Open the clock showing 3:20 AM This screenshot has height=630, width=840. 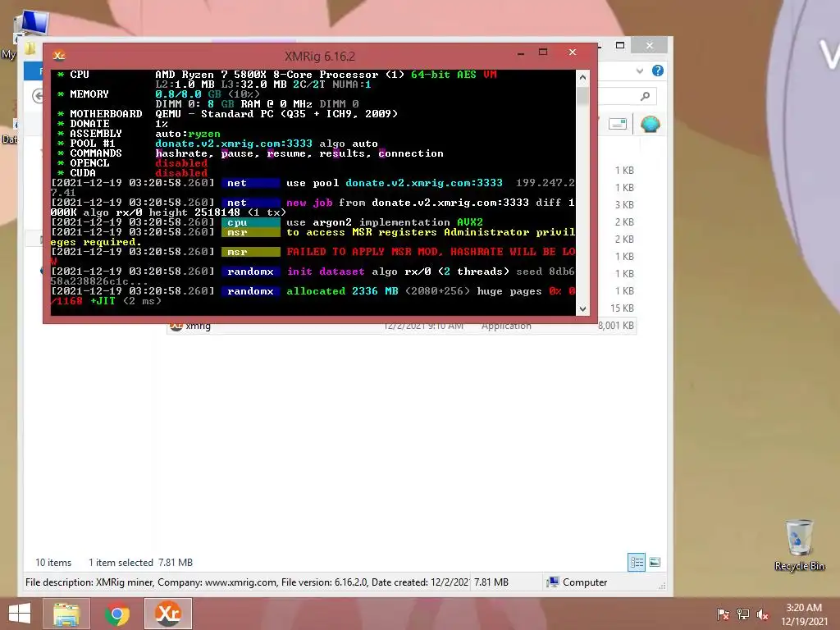[804, 614]
